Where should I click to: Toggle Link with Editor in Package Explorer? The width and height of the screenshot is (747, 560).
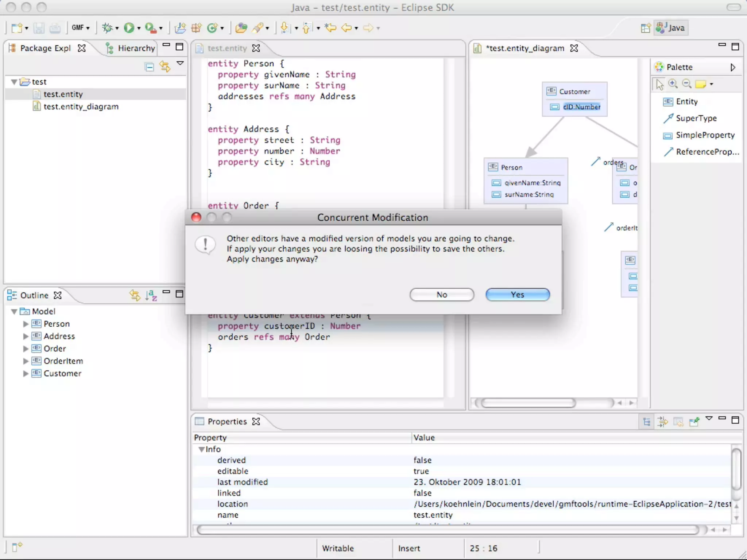(165, 67)
